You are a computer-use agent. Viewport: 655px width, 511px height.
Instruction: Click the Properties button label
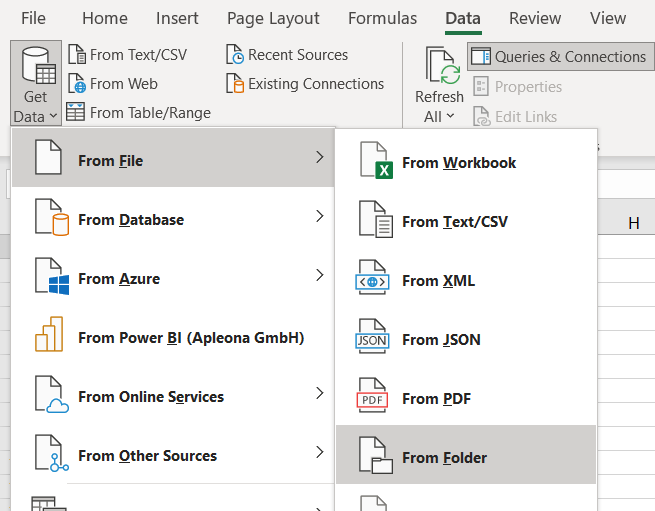click(528, 87)
